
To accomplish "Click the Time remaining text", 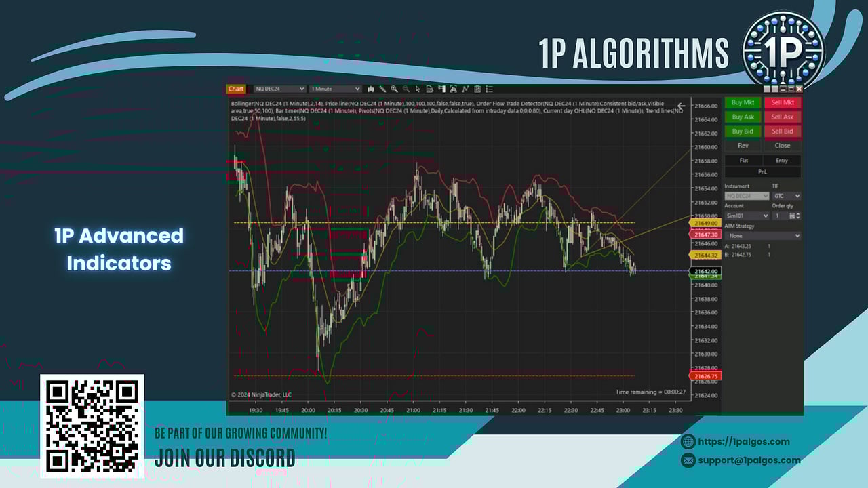I will pyautogui.click(x=650, y=392).
